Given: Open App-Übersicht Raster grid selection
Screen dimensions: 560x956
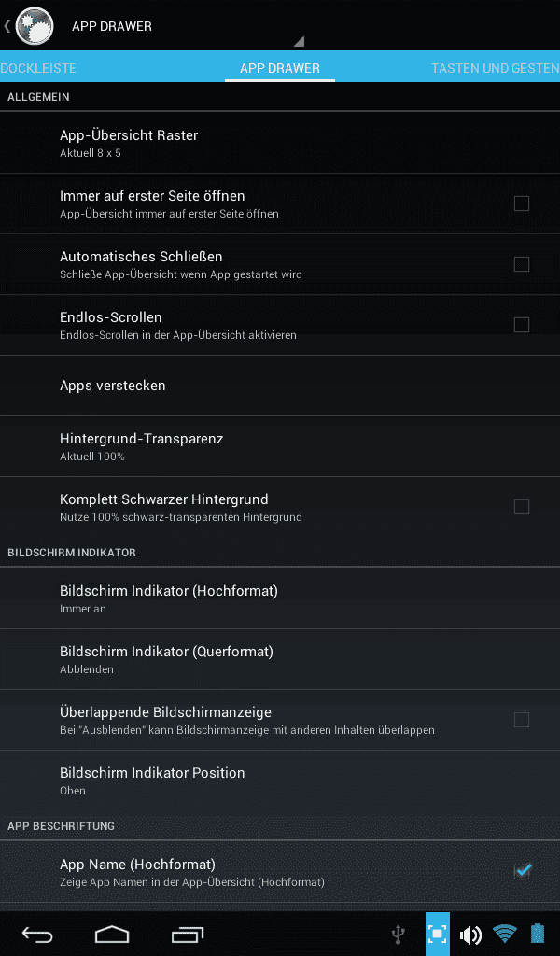Looking at the screenshot, I should point(280,143).
